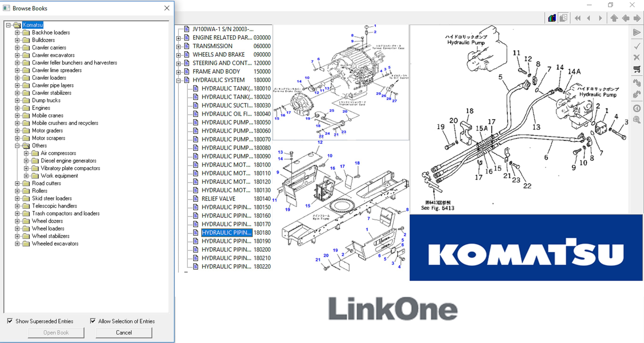Select Wheeled excavators folder
The height and width of the screenshot is (343, 644).
(55, 244)
